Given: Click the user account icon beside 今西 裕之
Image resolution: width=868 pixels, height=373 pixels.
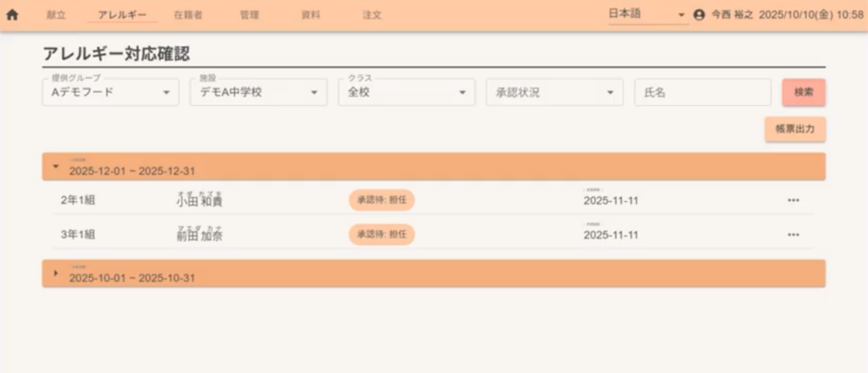Looking at the screenshot, I should 699,15.
